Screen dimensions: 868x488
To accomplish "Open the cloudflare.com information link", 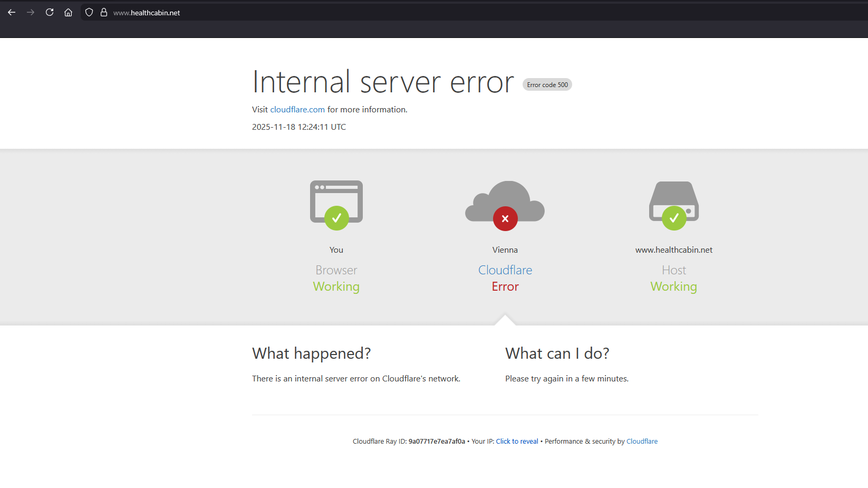I will (297, 110).
